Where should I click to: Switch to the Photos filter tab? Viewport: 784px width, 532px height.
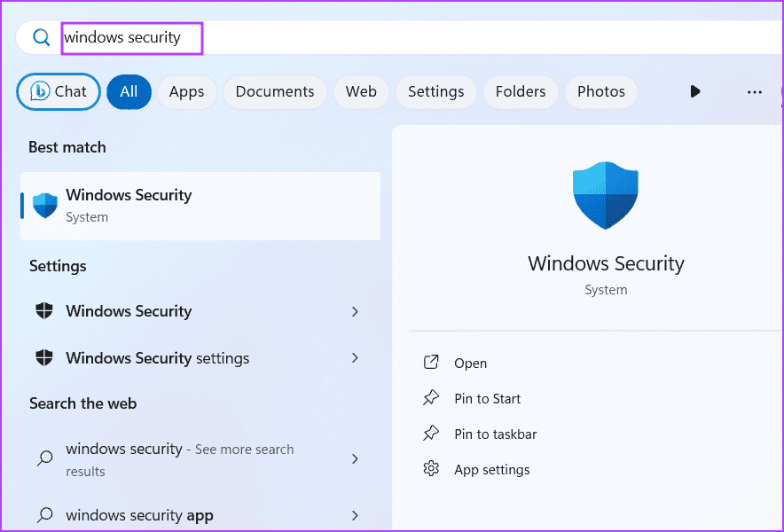coord(601,92)
